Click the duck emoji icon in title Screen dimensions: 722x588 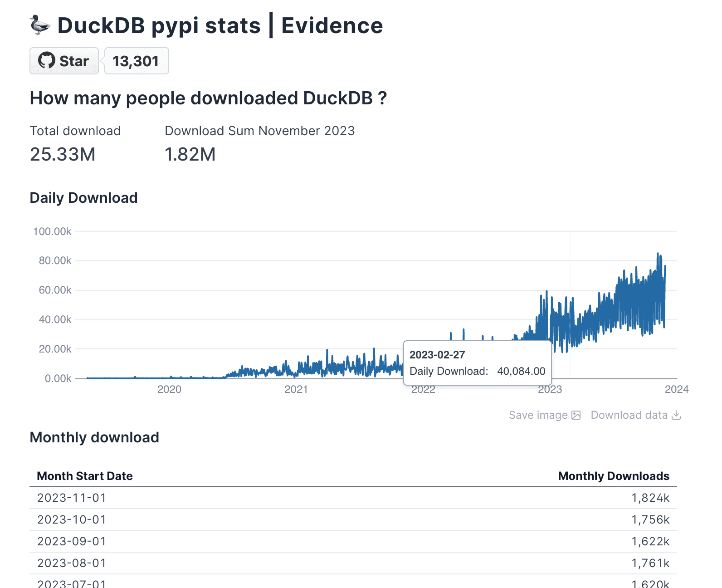click(40, 25)
